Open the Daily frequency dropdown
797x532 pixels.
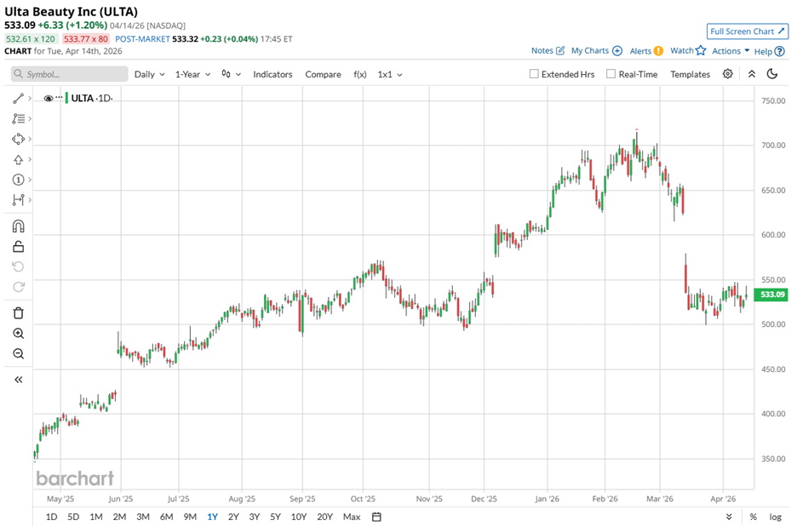point(149,74)
